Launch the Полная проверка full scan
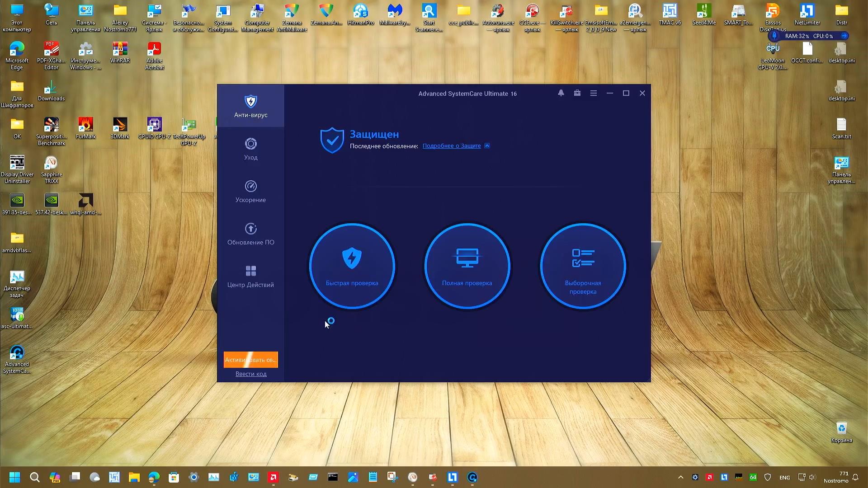868x488 pixels. (467, 266)
